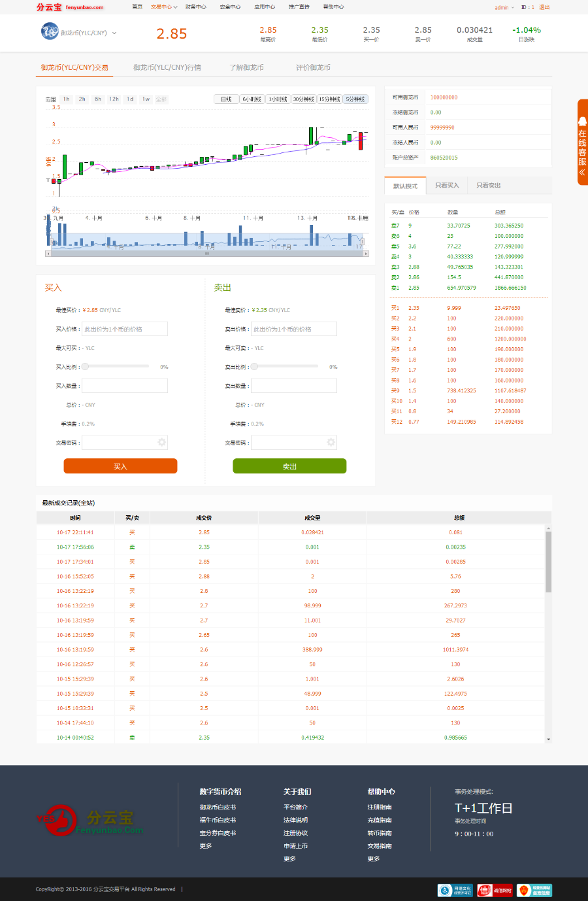The width and height of the screenshot is (588, 901).
Task: Open the 应用中心 menu
Action: tap(265, 7)
